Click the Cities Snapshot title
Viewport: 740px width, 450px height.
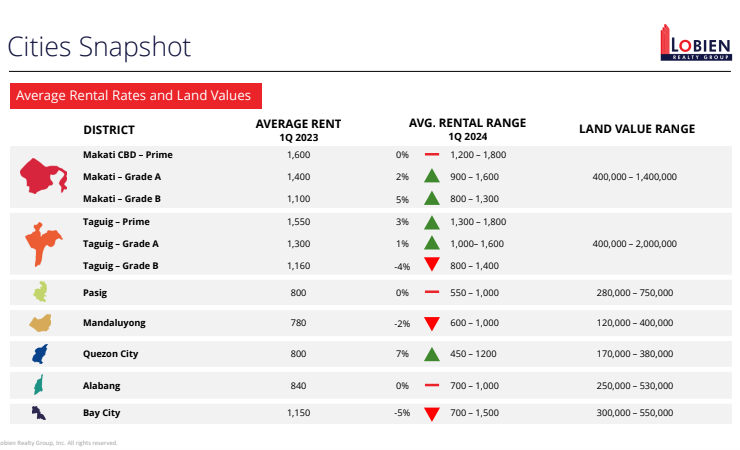coord(98,46)
